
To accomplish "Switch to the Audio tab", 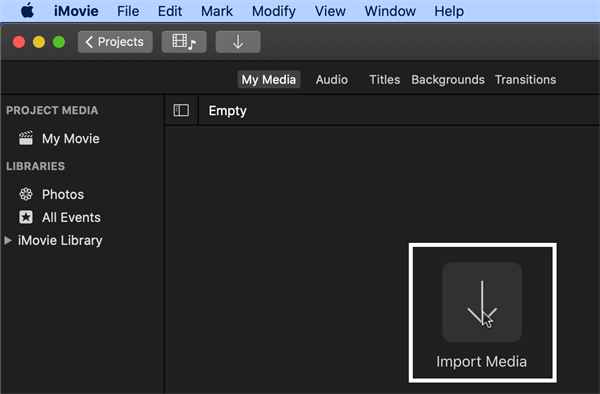I will coord(332,80).
